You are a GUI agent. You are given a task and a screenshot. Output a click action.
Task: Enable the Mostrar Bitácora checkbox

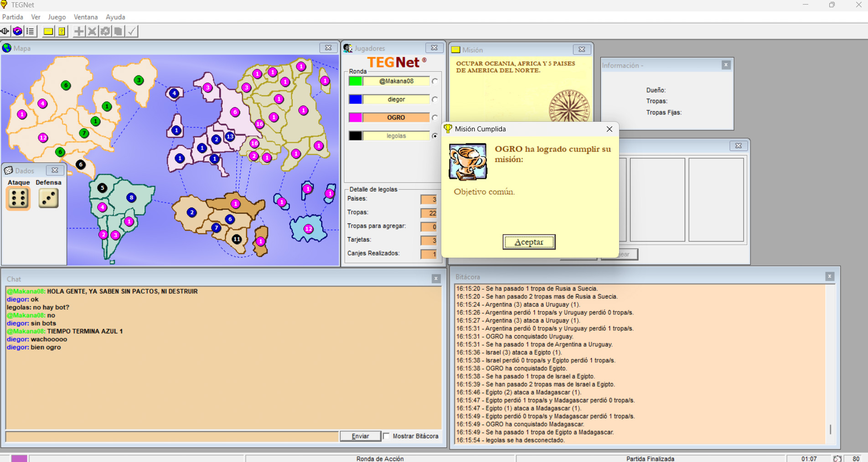tap(387, 436)
